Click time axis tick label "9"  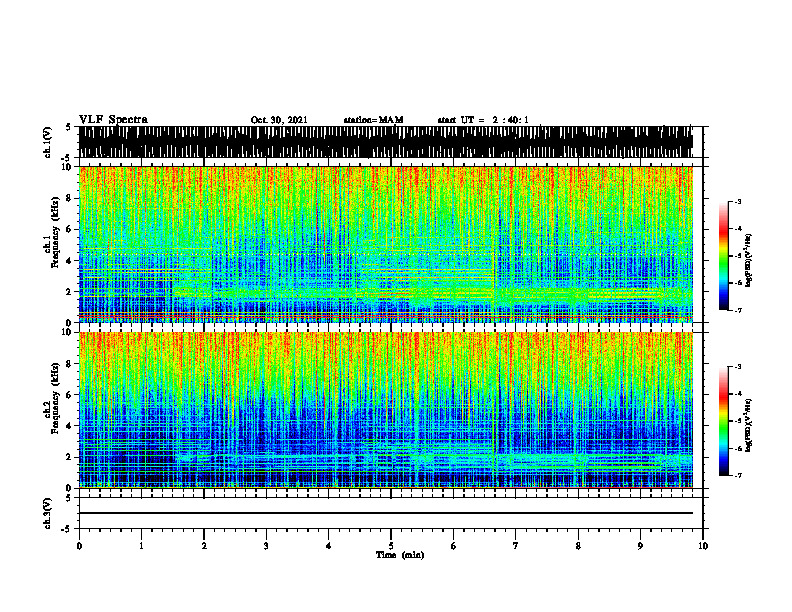[640, 546]
